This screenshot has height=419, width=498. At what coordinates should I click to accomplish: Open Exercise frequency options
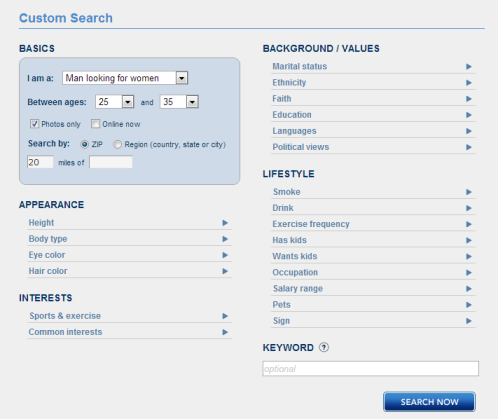(x=373, y=224)
